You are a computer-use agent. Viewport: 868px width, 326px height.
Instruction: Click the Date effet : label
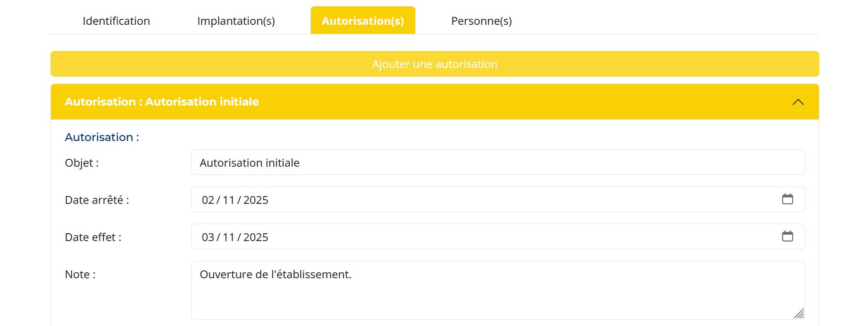coord(93,237)
